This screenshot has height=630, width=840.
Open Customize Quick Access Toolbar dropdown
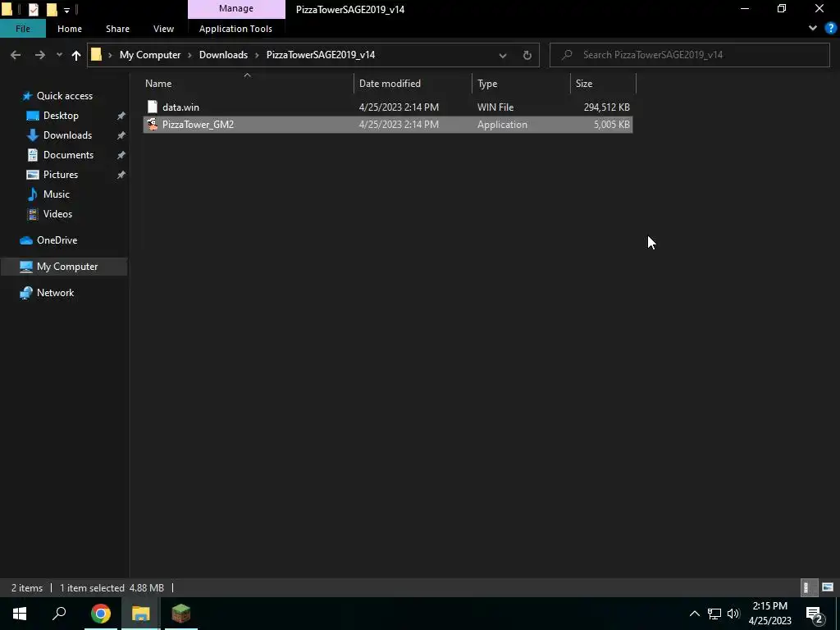pyautogui.click(x=66, y=10)
